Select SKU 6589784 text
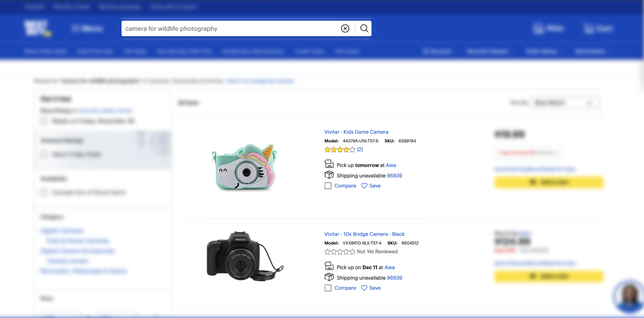Viewport: 644px width, 318px height. [407, 141]
